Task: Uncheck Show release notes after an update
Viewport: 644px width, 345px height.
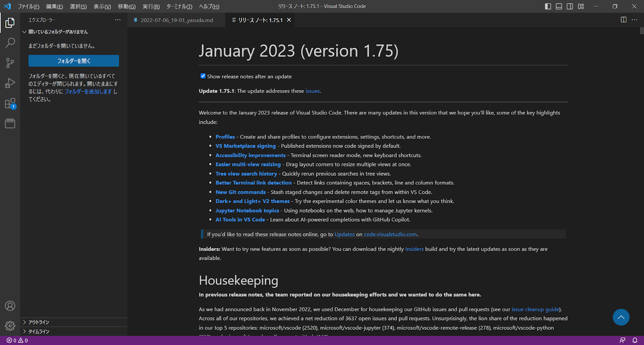Action: click(x=203, y=76)
